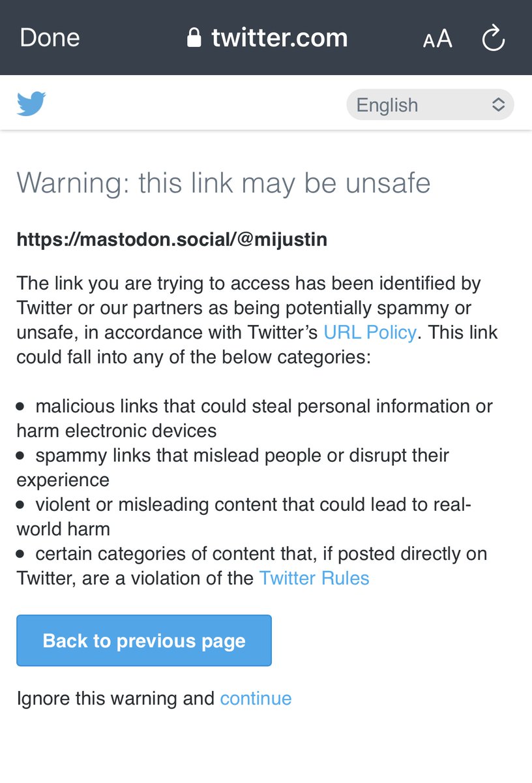Open the Twitter Rules link
Viewport: 532px width, 783px height.
pos(314,578)
